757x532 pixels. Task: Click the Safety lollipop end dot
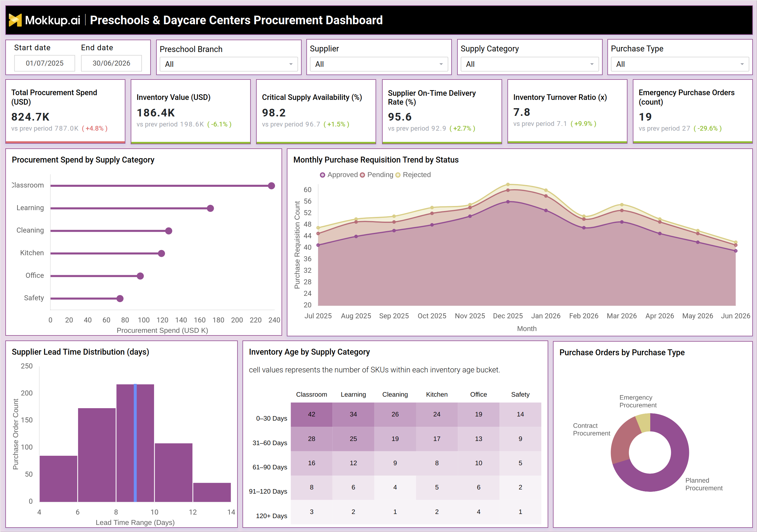(x=120, y=299)
